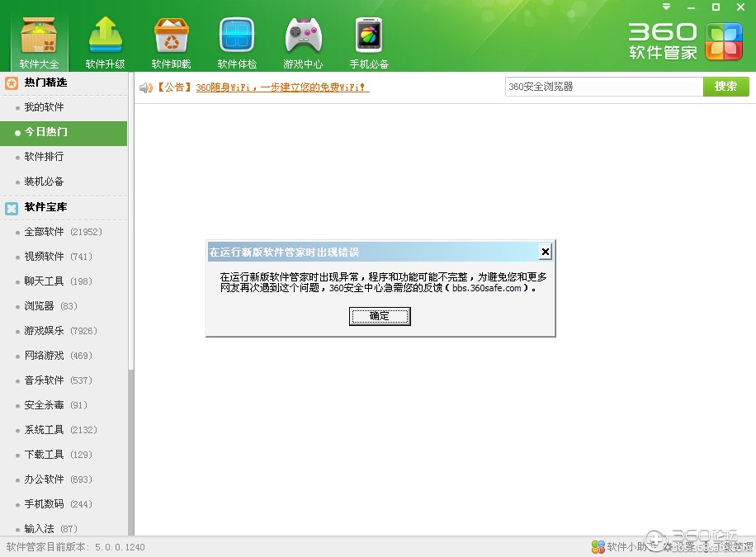Image resolution: width=756 pixels, height=557 pixels.
Task: Select 安全杀毒 (91) category
Action: (x=64, y=405)
